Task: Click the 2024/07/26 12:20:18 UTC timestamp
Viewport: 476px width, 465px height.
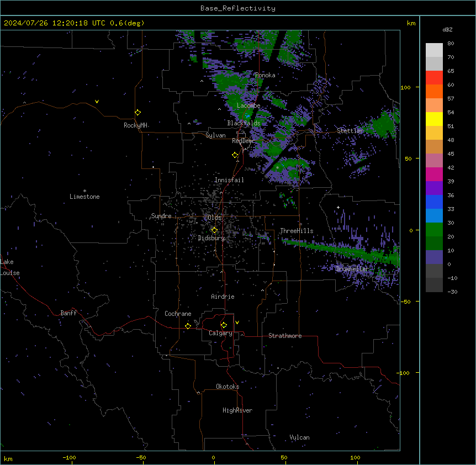Action: [54, 23]
